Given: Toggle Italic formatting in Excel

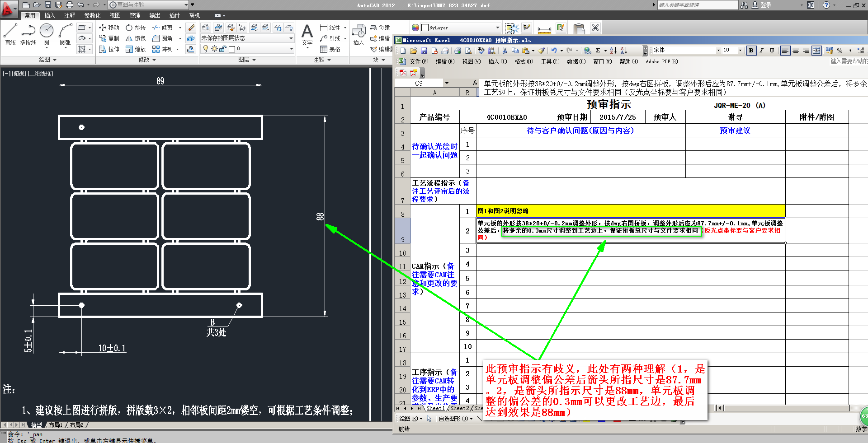Looking at the screenshot, I should pos(761,51).
